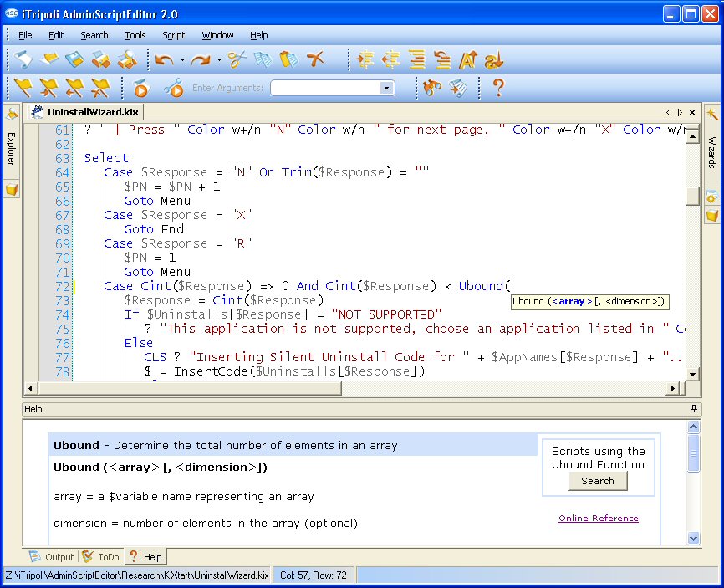Open the Help menu

click(259, 35)
